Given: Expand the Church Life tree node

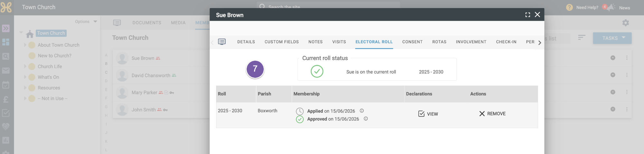Looking at the screenshot, I should [25, 66].
